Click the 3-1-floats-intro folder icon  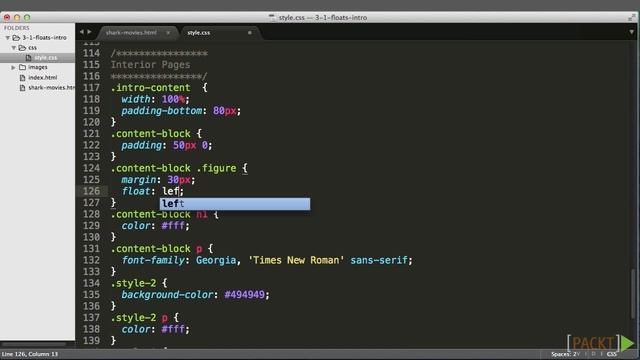[16, 38]
